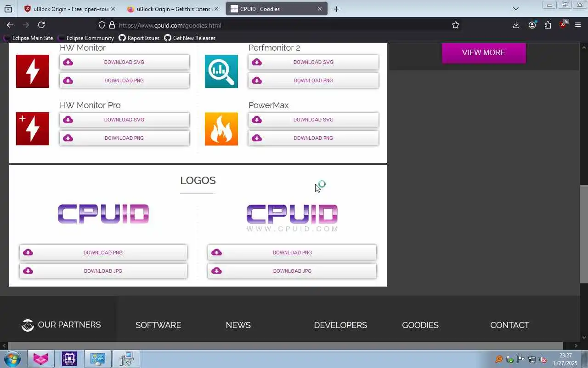
Task: Open a new browser tab
Action: 336,9
